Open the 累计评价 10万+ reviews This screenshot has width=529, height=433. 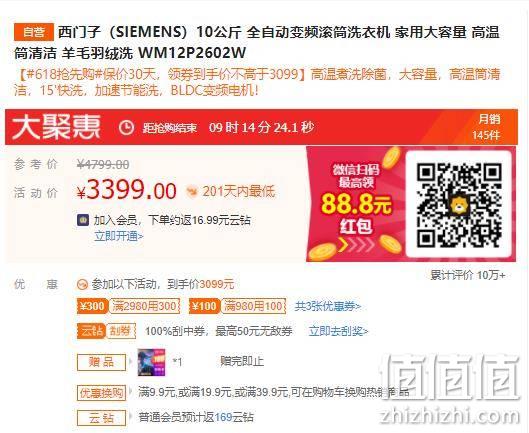(x=468, y=275)
